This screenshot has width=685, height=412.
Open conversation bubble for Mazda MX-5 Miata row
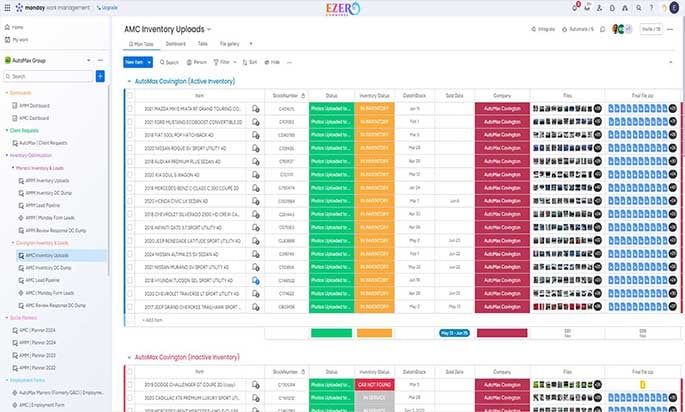256,109
